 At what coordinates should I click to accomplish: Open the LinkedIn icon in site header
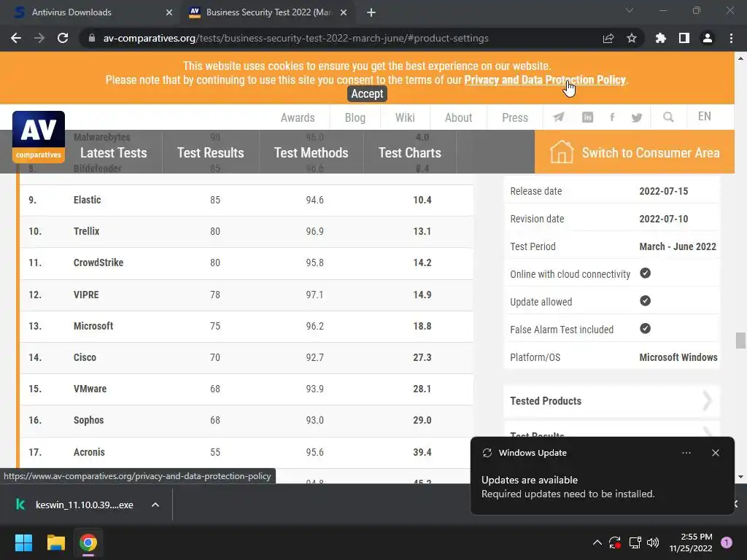click(587, 117)
